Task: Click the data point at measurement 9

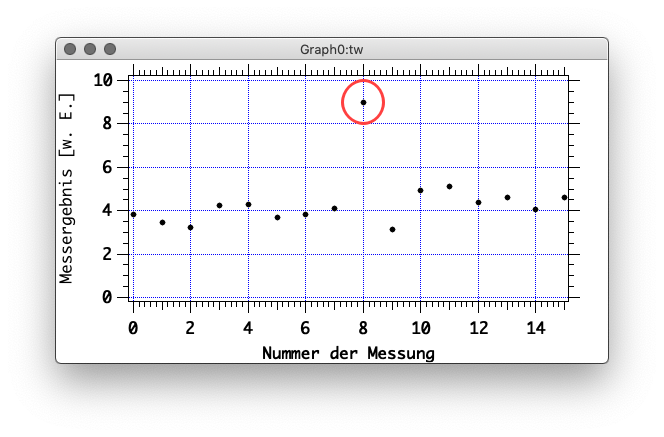Action: point(393,230)
